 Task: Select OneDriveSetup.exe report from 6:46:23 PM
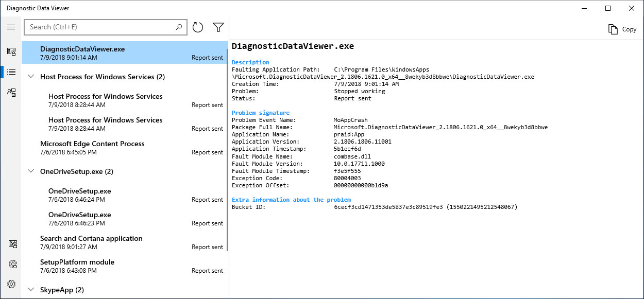point(125,219)
